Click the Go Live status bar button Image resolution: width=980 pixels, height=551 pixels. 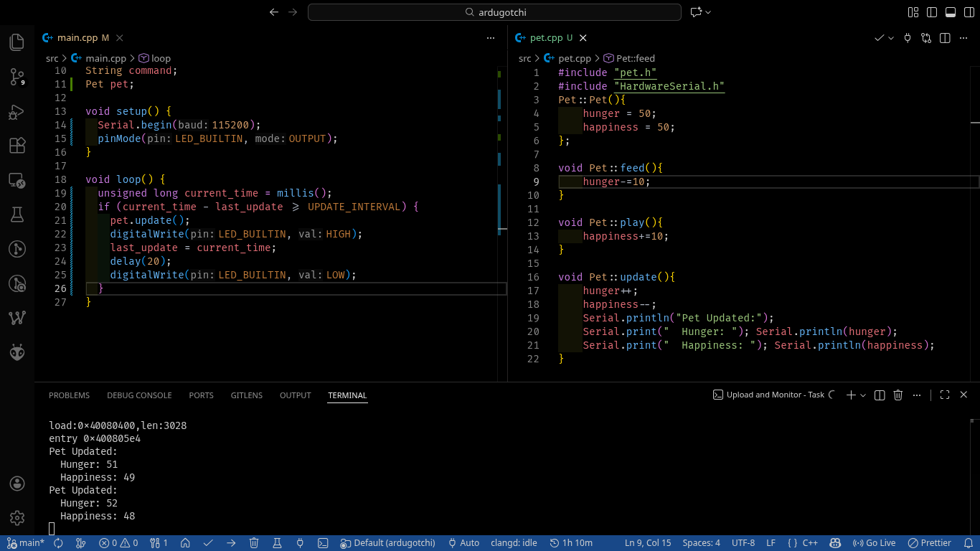tap(874, 543)
